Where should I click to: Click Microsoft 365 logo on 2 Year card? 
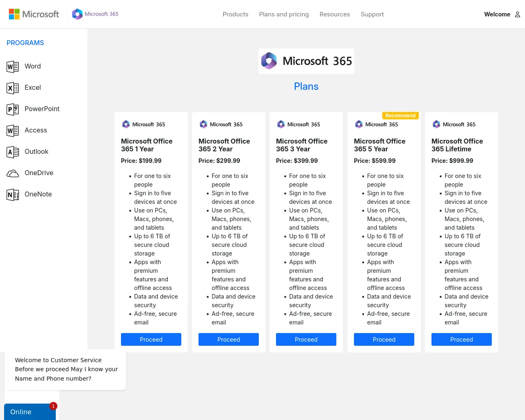(221, 124)
